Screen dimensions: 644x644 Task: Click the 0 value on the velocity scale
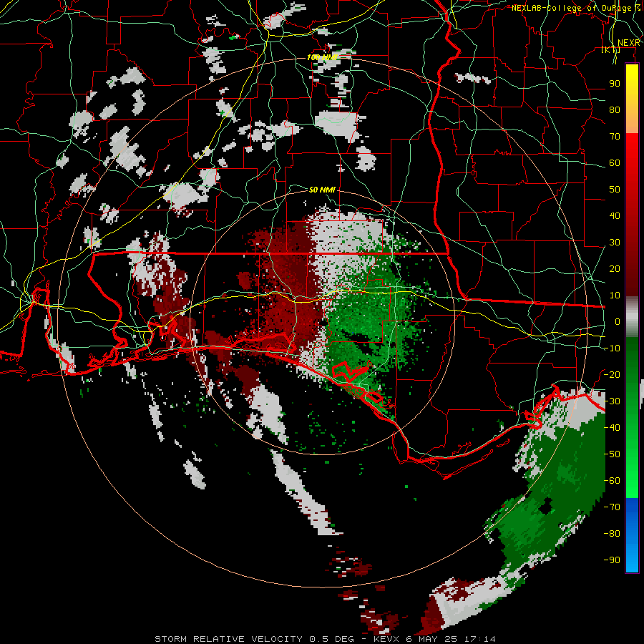618,321
